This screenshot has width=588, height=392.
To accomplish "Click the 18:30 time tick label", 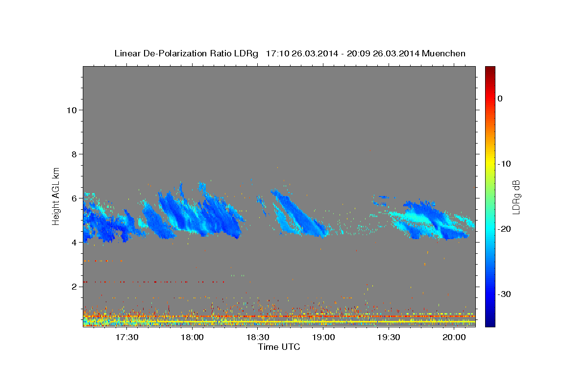I will coord(258,338).
